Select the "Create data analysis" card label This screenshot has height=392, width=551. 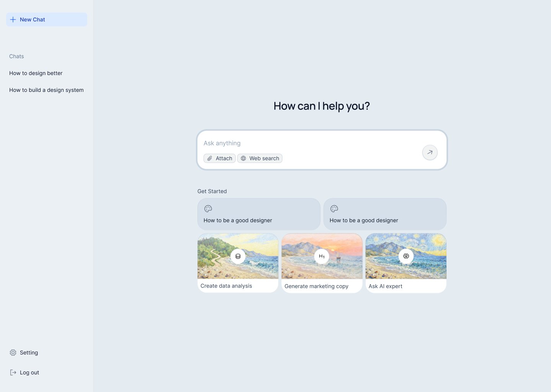[x=226, y=286]
